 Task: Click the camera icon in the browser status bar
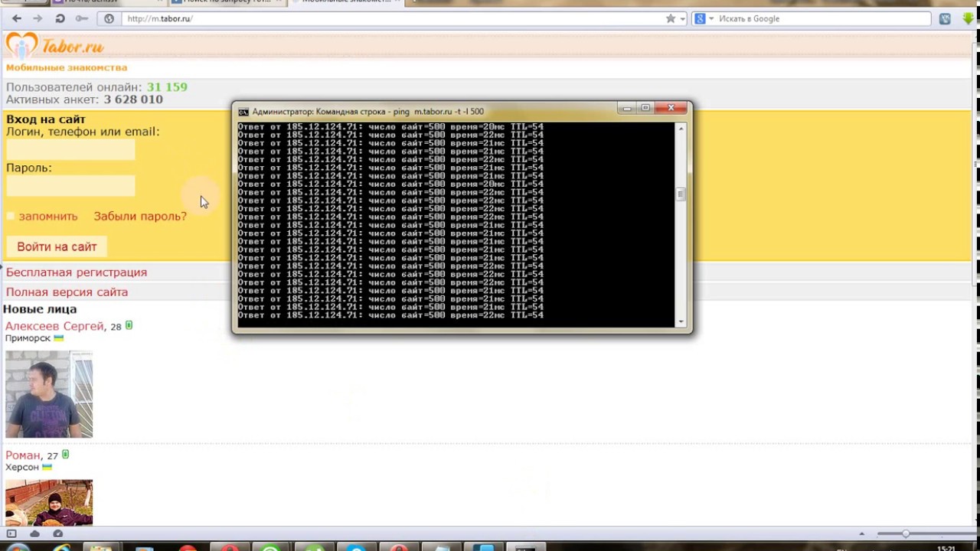(58, 533)
